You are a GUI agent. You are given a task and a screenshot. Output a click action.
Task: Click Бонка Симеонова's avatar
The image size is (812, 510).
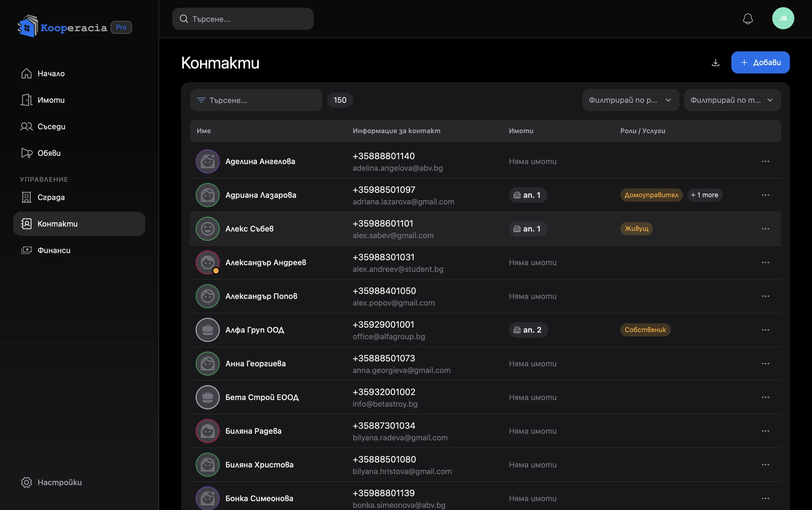[208, 498]
